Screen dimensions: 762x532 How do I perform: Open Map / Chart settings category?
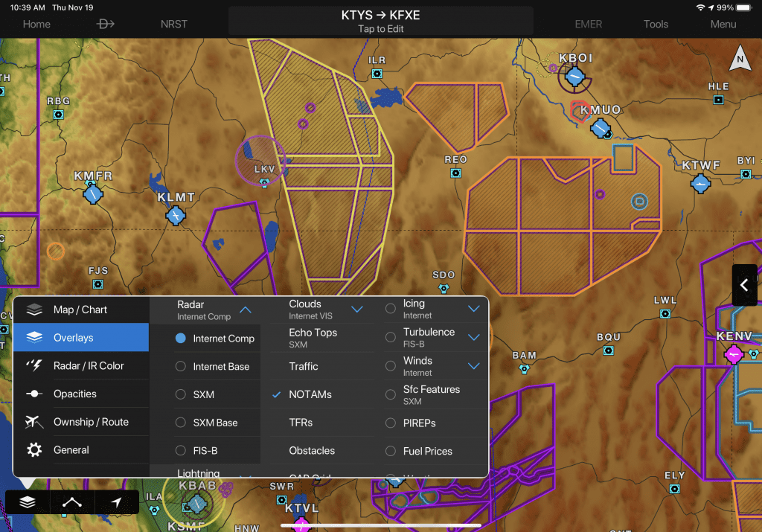81,310
